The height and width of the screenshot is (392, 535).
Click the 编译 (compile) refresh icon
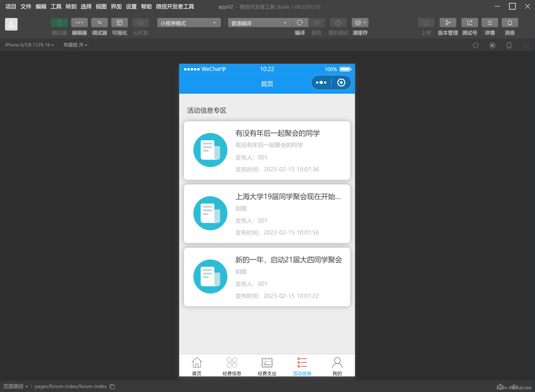(x=300, y=23)
